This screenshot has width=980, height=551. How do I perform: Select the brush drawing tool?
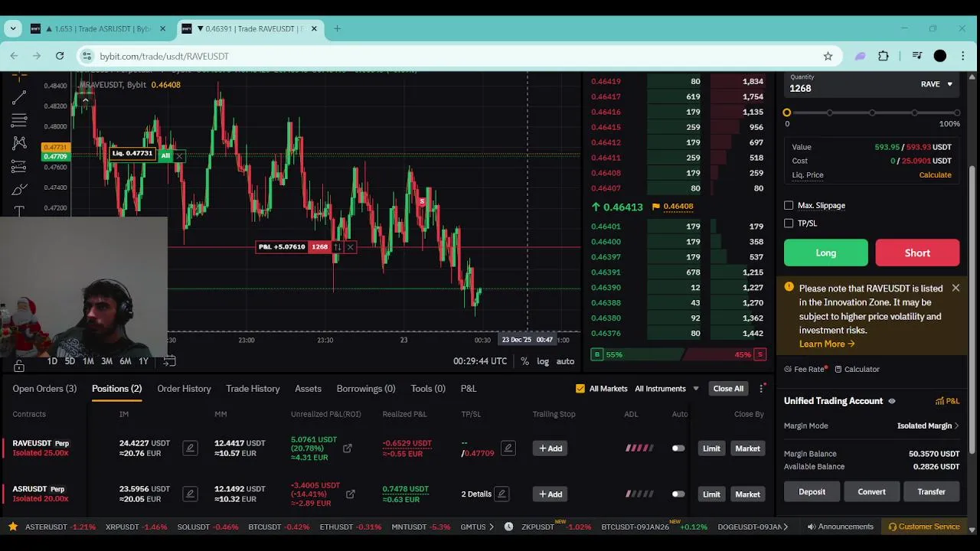[19, 189]
